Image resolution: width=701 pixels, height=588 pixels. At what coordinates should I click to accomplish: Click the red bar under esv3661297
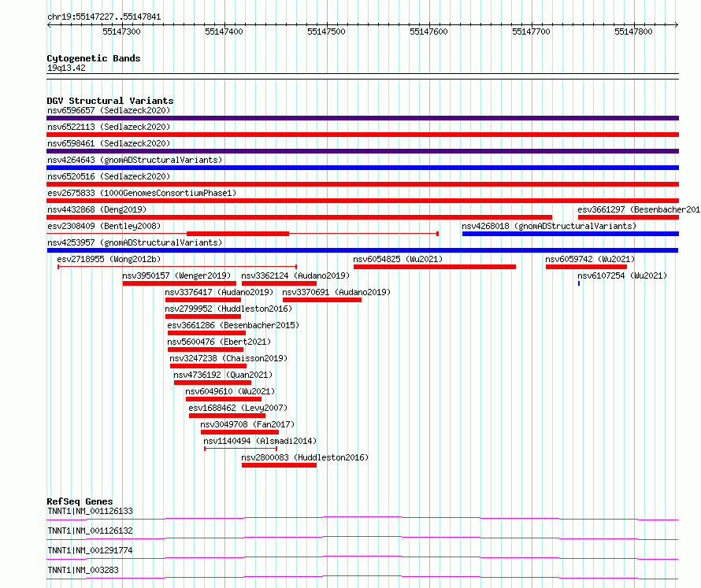pyautogui.click(x=628, y=217)
